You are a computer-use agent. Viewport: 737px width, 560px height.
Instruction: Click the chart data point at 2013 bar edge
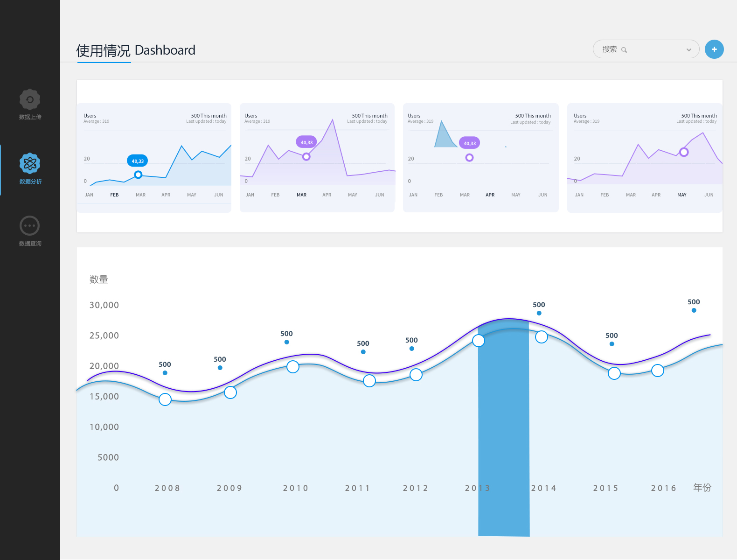pyautogui.click(x=479, y=341)
